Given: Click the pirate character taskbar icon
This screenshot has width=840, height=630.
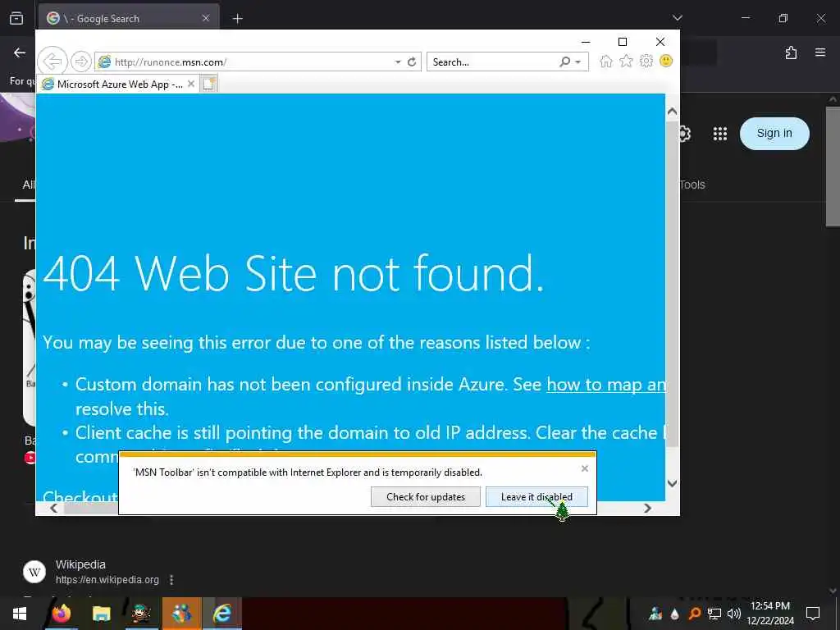Looking at the screenshot, I should click(141, 614).
